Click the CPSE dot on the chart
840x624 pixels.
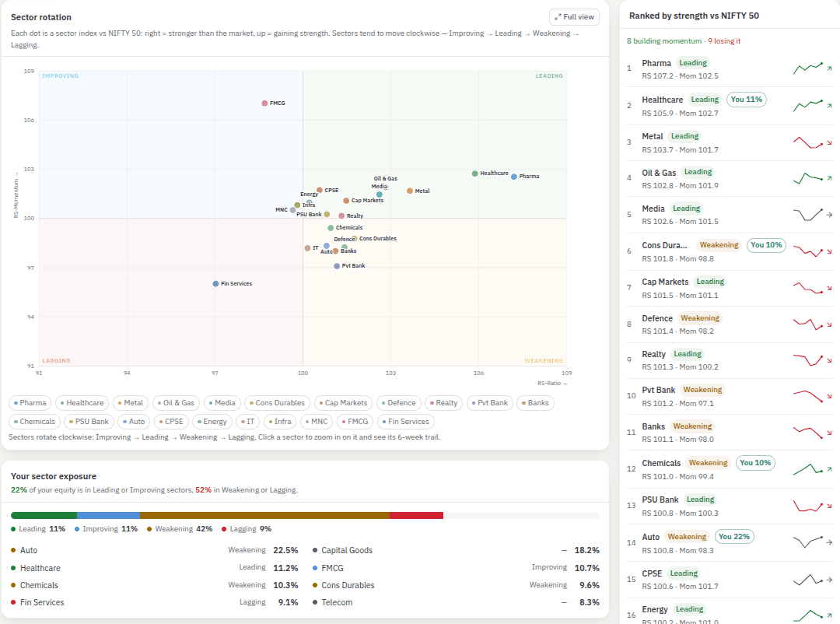pyautogui.click(x=320, y=190)
